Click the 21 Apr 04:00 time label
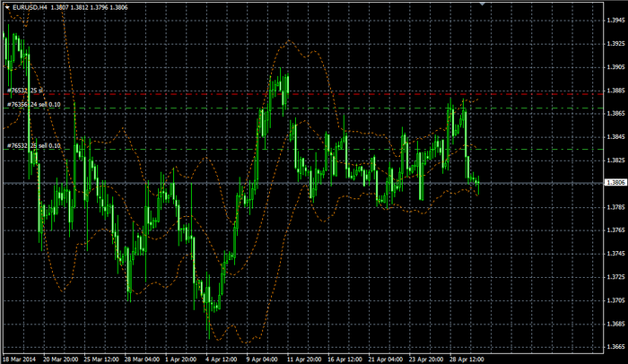This screenshot has width=628, height=364. click(x=386, y=360)
